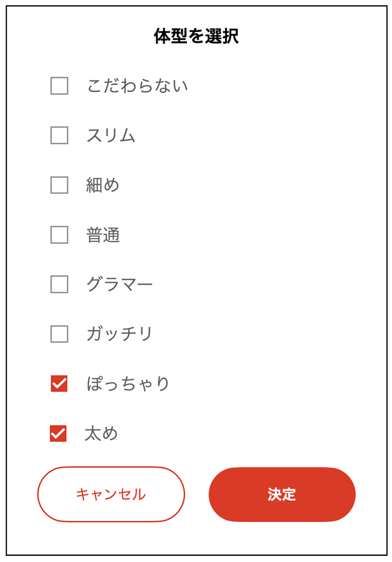The image size is (392, 562).
Task: Click the グラマー label text
Action: tap(119, 284)
